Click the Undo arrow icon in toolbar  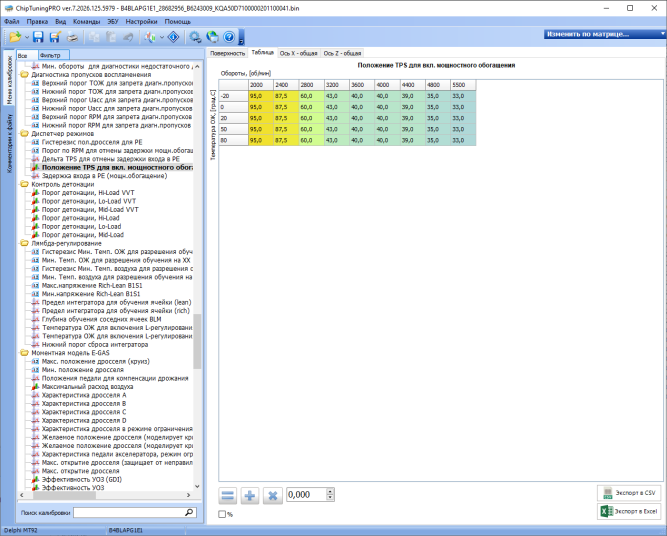pyautogui.click(x=128, y=37)
